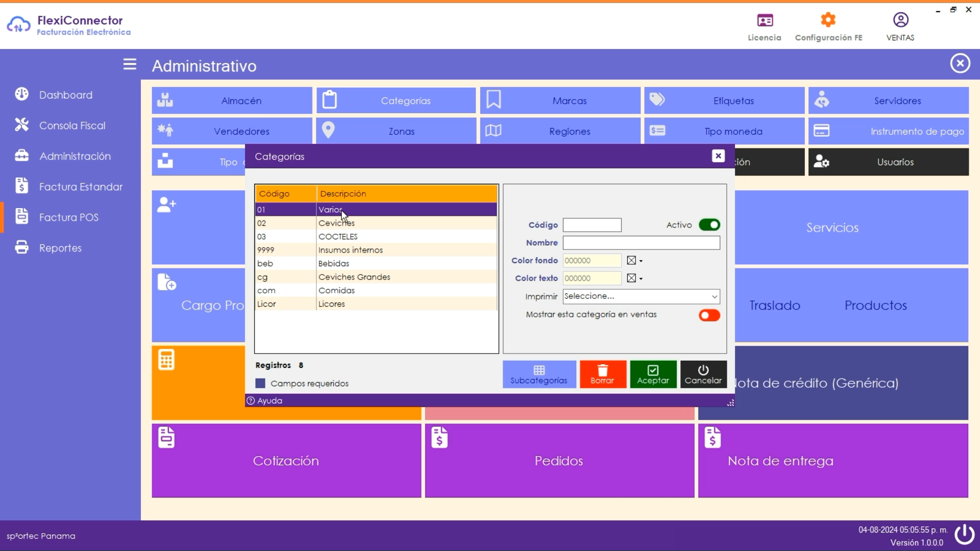Click the red Borrar button
This screenshot has width=980, height=551.
(602, 374)
